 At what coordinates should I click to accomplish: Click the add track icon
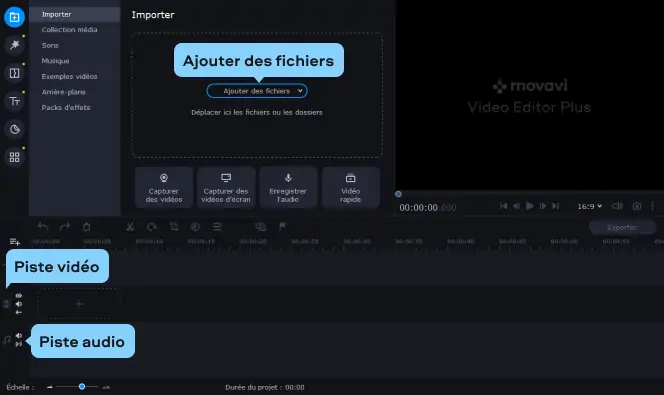click(15, 242)
